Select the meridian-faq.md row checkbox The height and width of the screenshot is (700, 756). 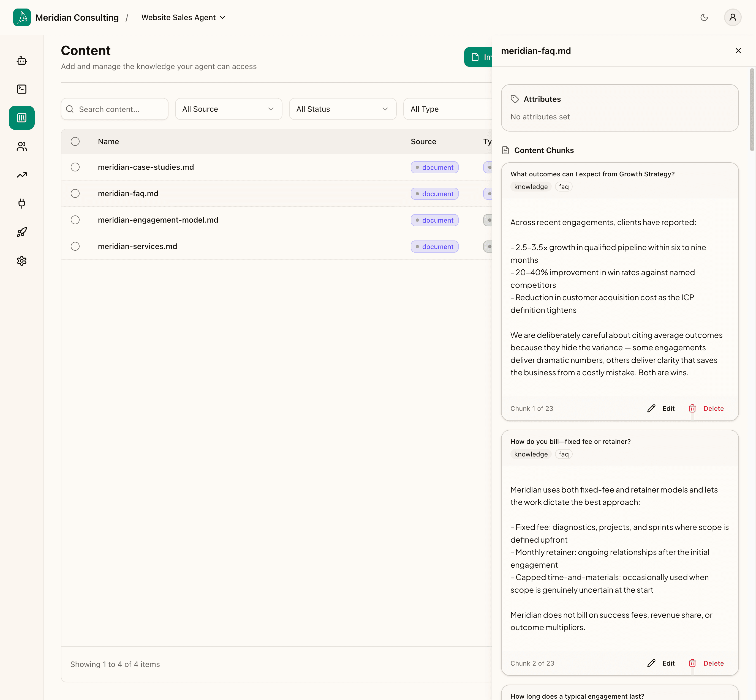(75, 193)
